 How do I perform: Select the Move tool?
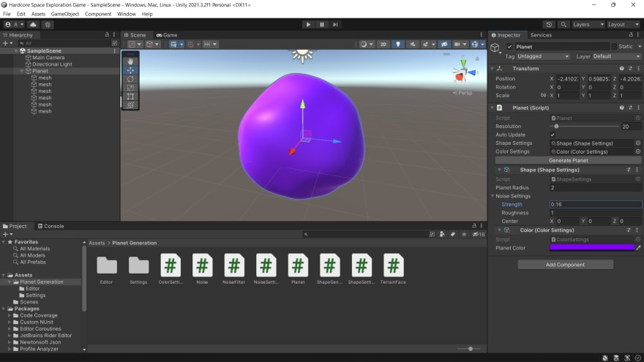(130, 70)
